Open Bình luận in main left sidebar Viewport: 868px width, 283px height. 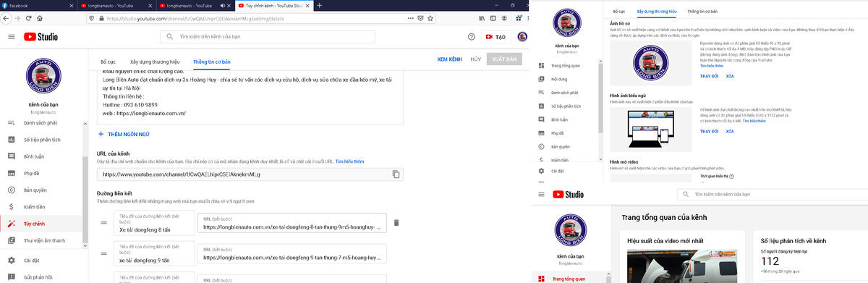click(x=34, y=156)
